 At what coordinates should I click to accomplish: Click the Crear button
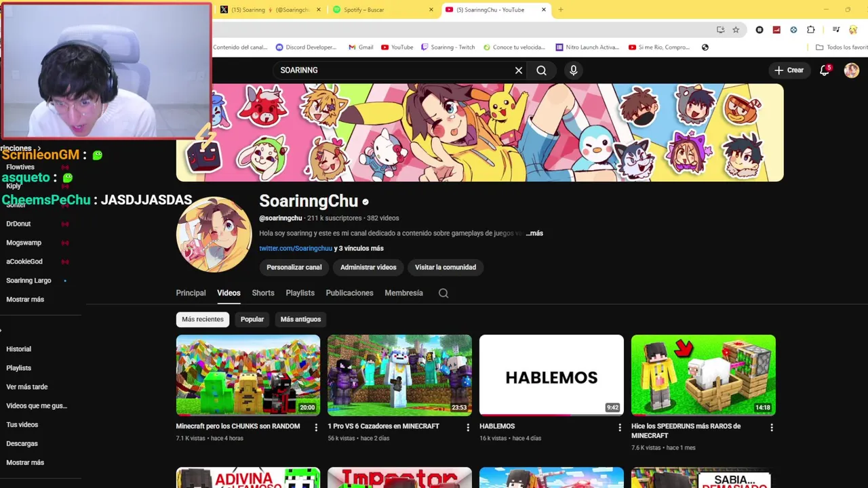(789, 70)
